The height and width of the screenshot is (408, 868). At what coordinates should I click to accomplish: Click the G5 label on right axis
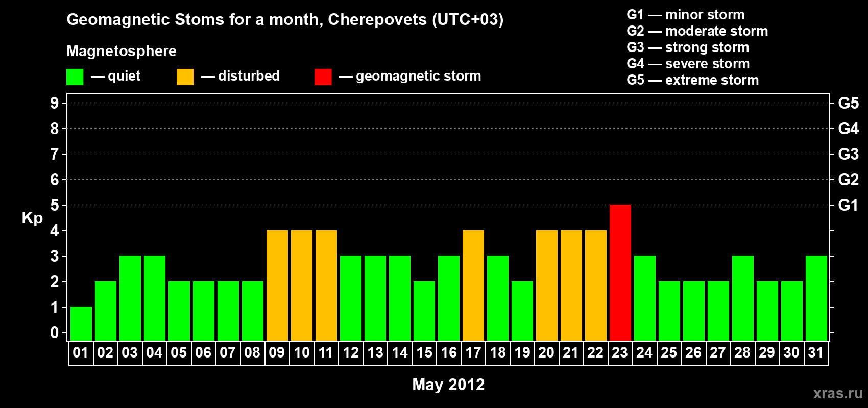[x=848, y=103]
